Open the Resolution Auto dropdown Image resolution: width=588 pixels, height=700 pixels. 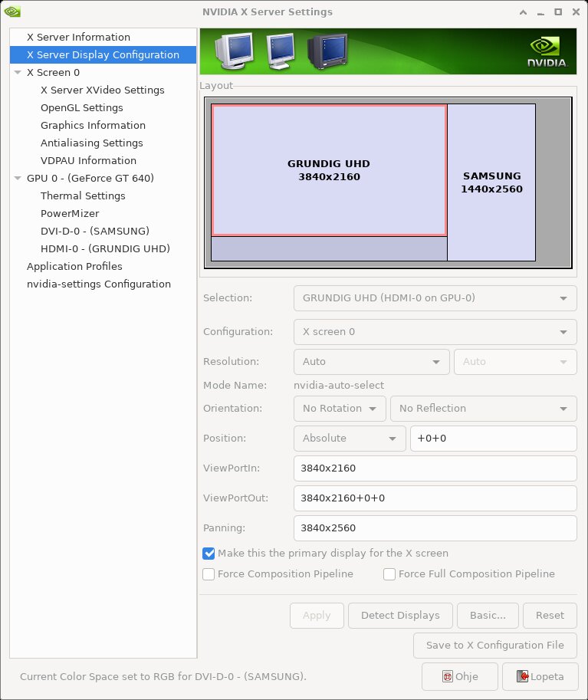click(x=372, y=362)
